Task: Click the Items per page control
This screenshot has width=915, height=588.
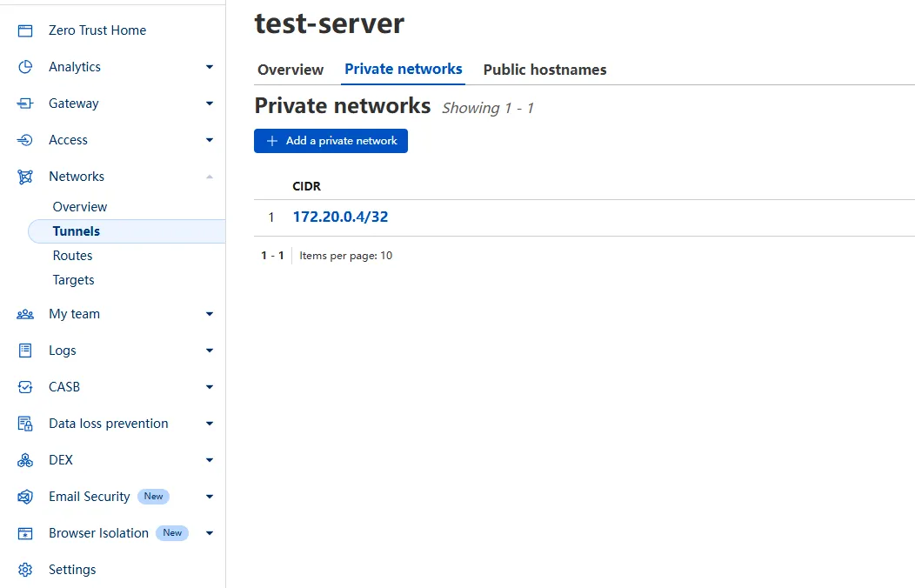Action: pyautogui.click(x=346, y=255)
